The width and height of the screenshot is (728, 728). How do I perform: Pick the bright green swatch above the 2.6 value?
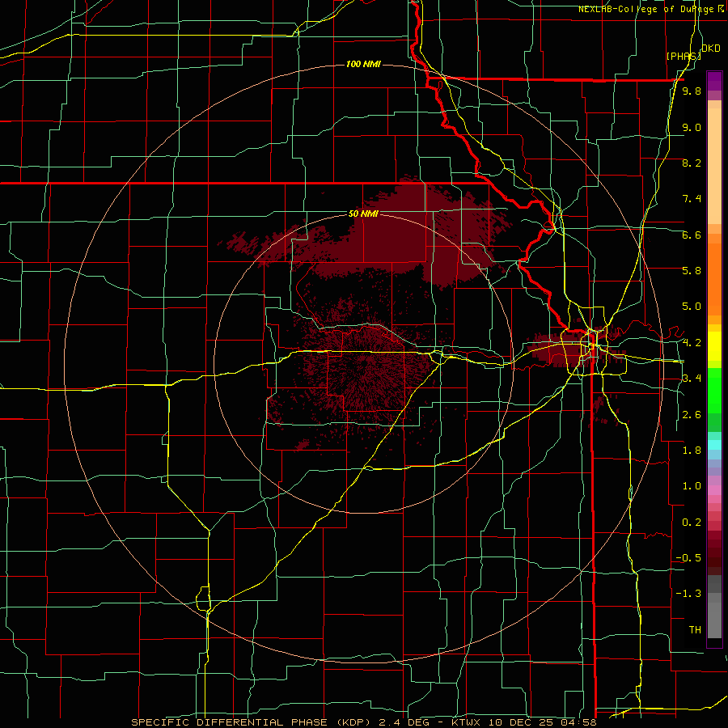pos(714,396)
